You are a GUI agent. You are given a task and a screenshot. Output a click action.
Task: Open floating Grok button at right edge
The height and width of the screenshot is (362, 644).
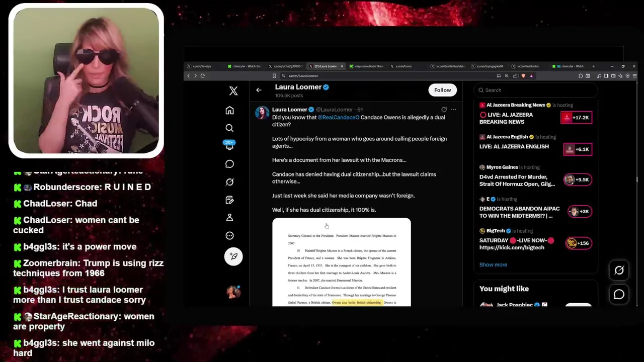tap(619, 270)
